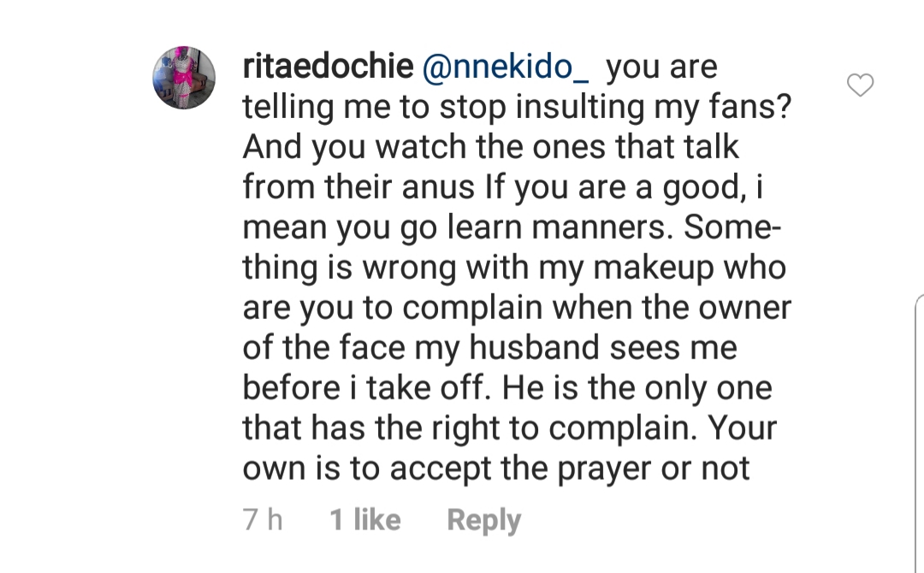Click the phrase 'He is the only one'
The image size is (924, 573).
[636, 388]
